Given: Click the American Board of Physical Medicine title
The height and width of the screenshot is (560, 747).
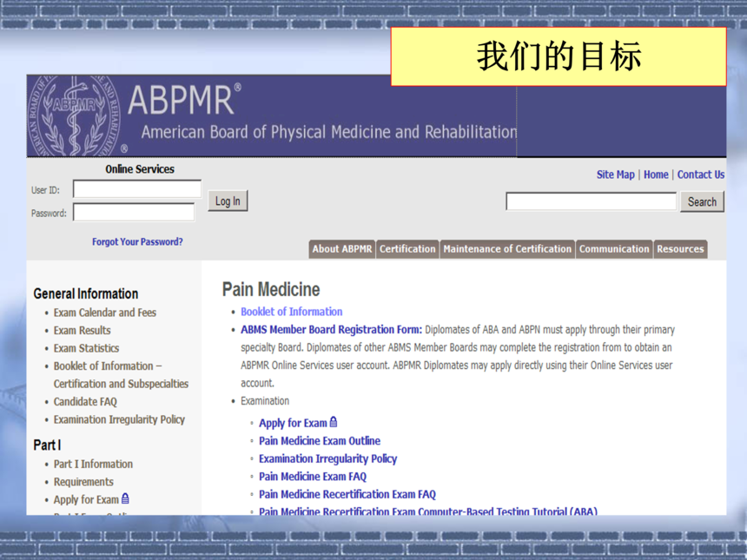Looking at the screenshot, I should [328, 132].
